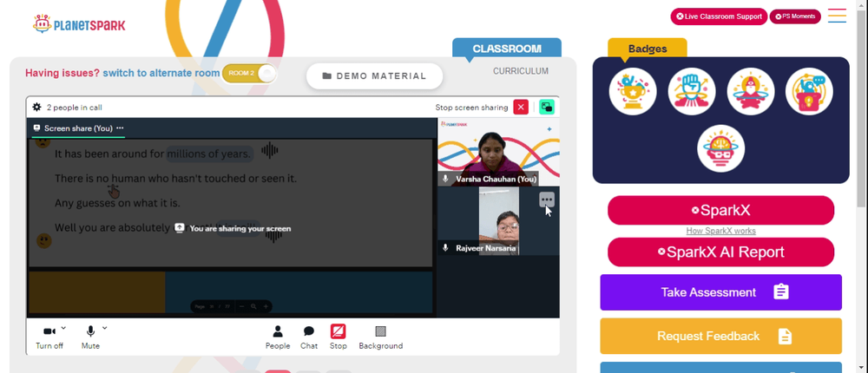
Task: Click 'You are sharing your screen' notice
Action: (233, 228)
